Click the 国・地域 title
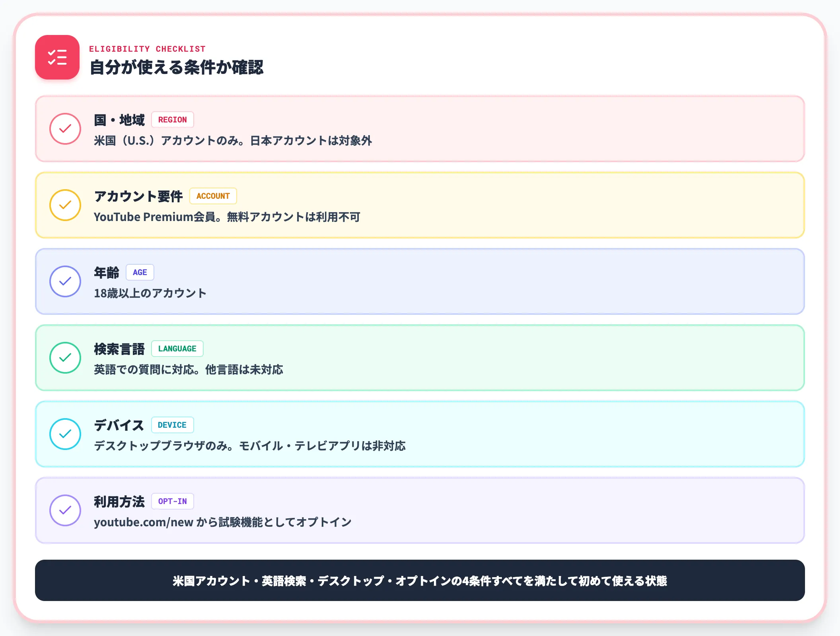840x636 pixels. point(119,120)
